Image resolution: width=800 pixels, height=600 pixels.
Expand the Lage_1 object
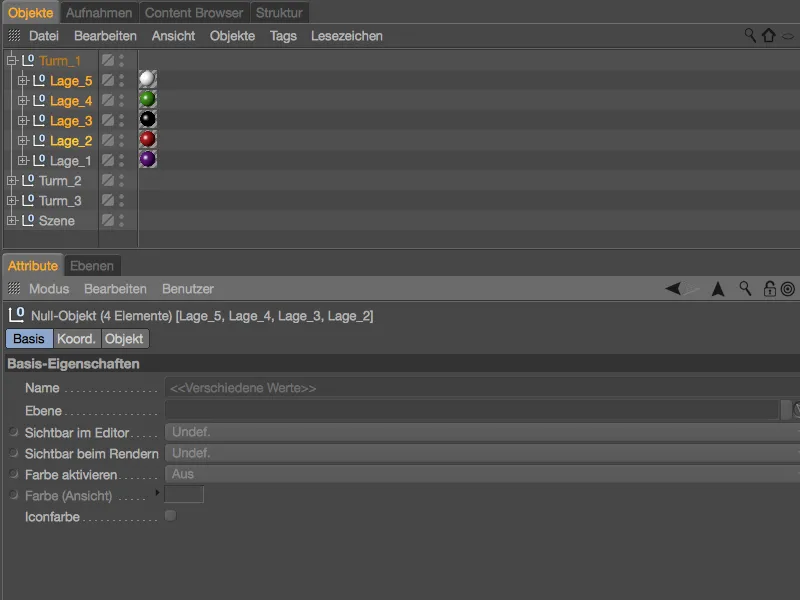tap(22, 161)
